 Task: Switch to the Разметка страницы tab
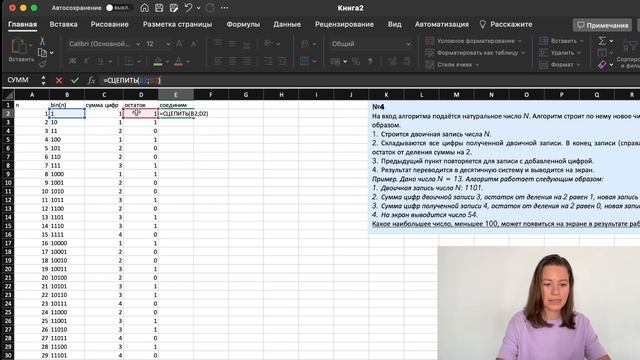coord(177,24)
